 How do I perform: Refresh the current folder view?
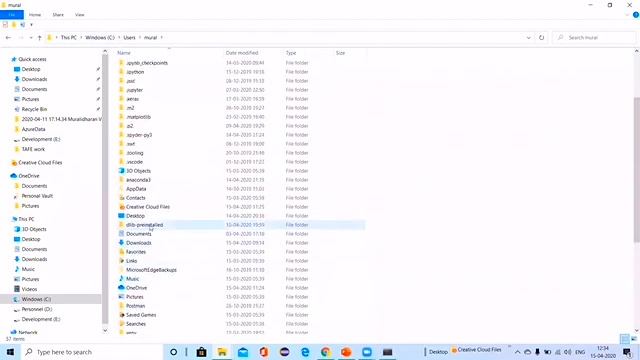point(542,38)
